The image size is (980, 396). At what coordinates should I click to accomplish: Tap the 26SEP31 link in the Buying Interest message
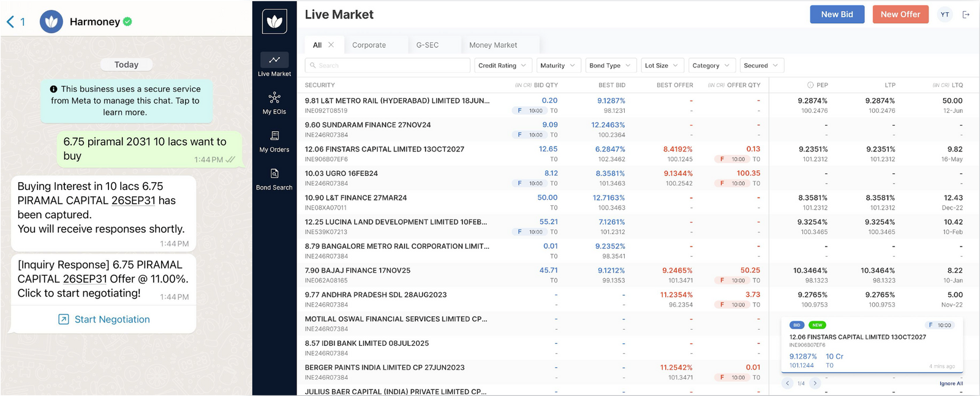133,200
